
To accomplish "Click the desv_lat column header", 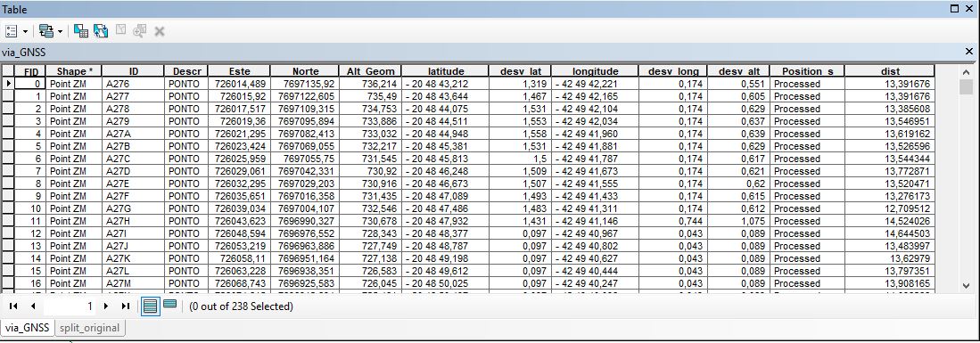I will coord(520,71).
